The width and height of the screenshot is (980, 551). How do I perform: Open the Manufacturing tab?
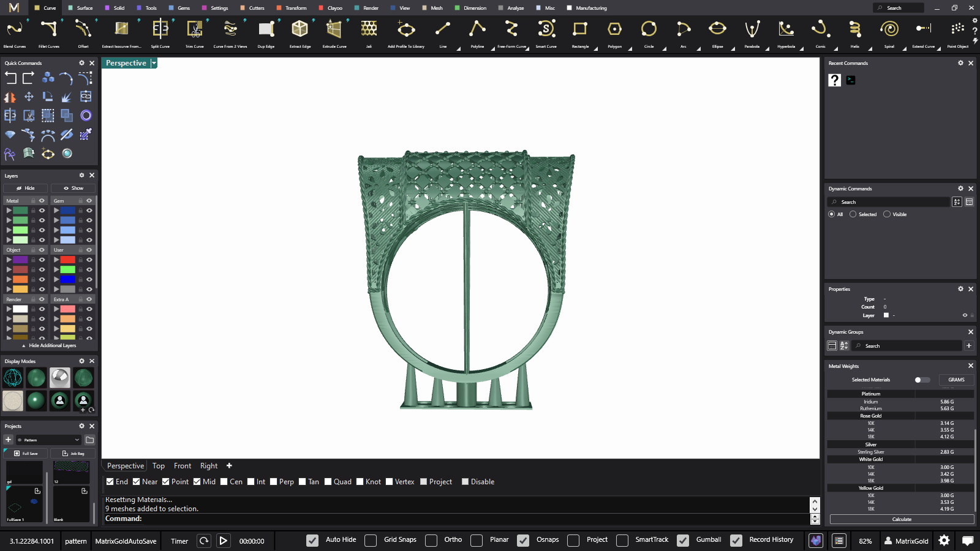pyautogui.click(x=587, y=8)
